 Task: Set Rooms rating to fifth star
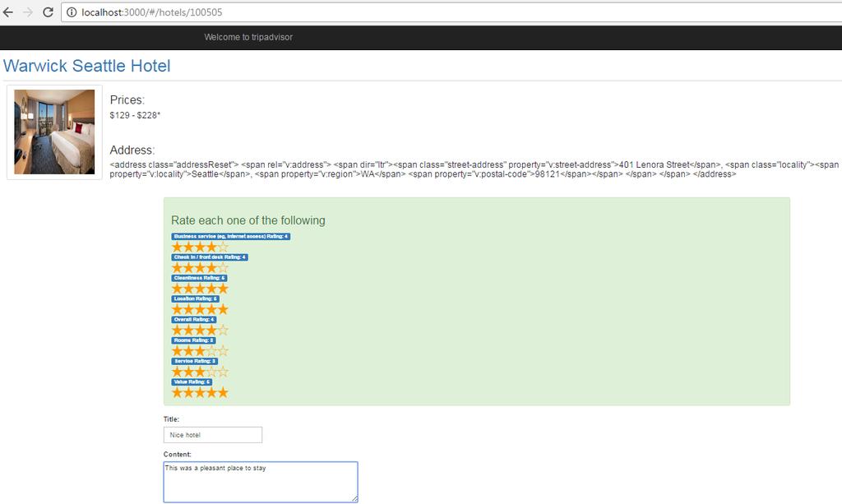(x=223, y=352)
